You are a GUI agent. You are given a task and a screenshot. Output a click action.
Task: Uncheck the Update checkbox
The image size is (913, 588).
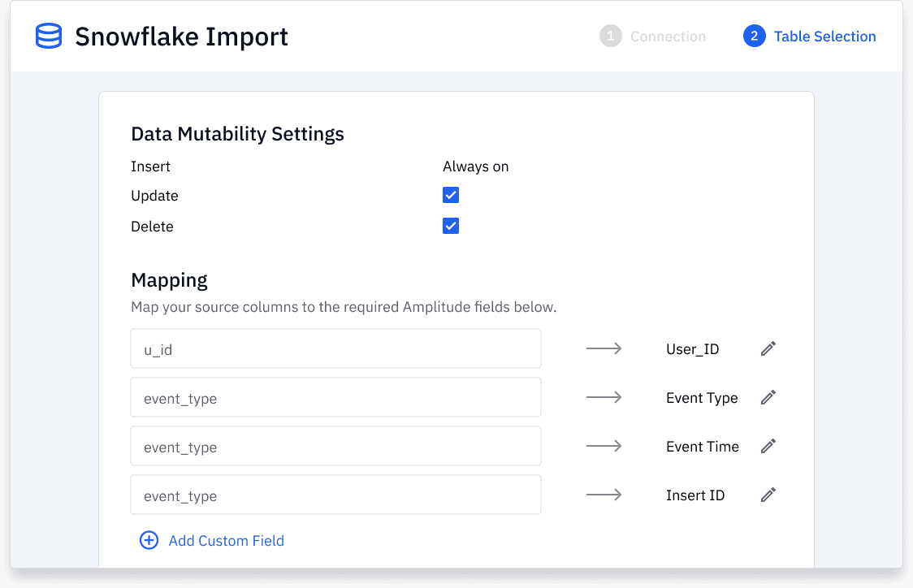(451, 195)
